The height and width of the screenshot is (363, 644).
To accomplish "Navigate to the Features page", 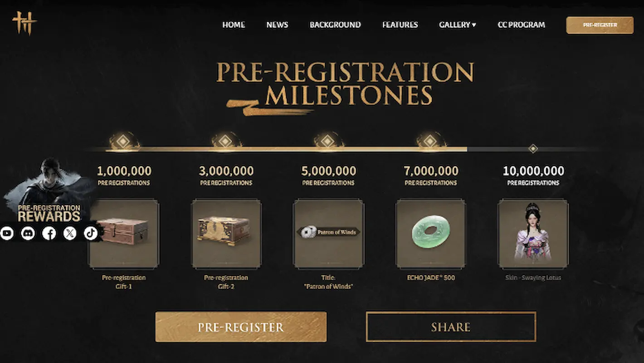I will pos(400,25).
